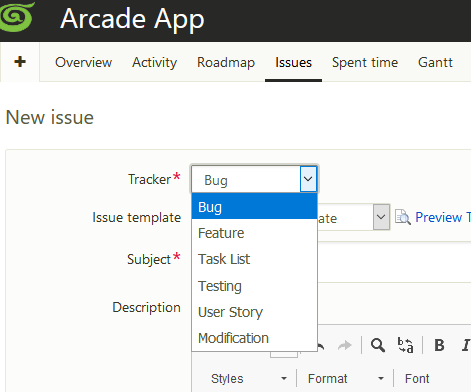
Task: Click the Issue template label
Action: point(137,217)
